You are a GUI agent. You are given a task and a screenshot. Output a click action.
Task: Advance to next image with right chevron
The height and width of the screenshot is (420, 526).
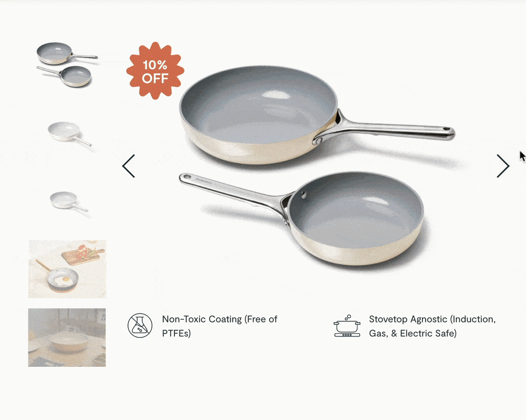click(503, 166)
